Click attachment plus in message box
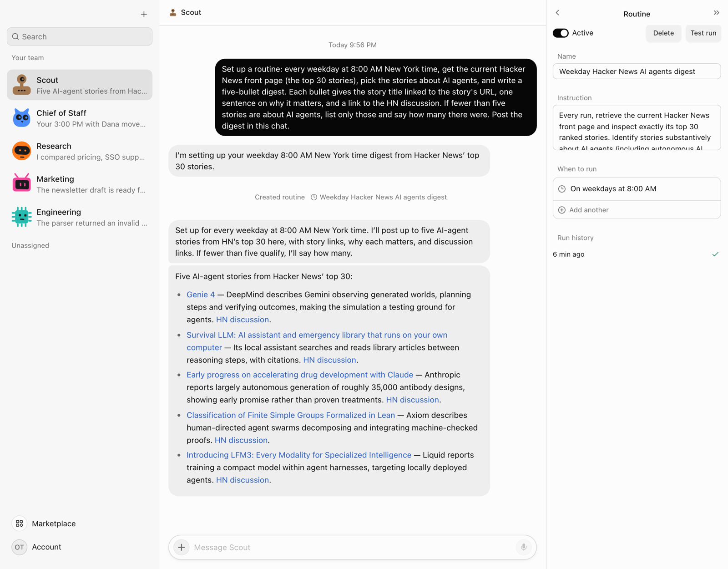 (182, 547)
